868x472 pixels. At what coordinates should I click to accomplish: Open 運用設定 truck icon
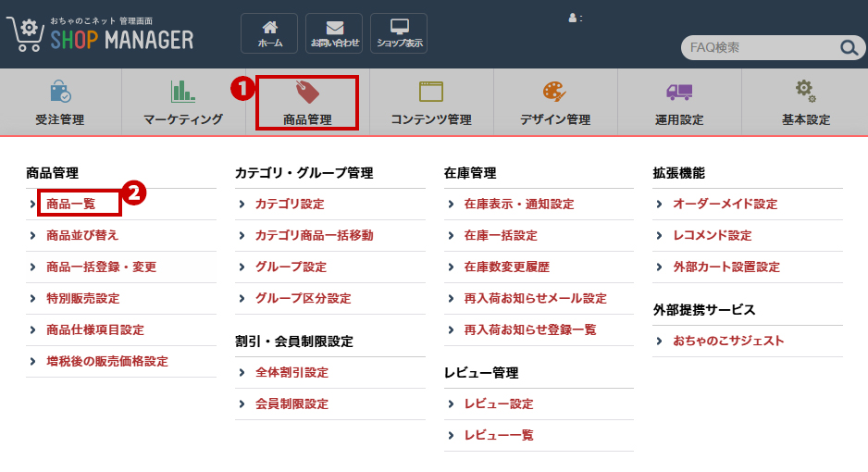678,92
